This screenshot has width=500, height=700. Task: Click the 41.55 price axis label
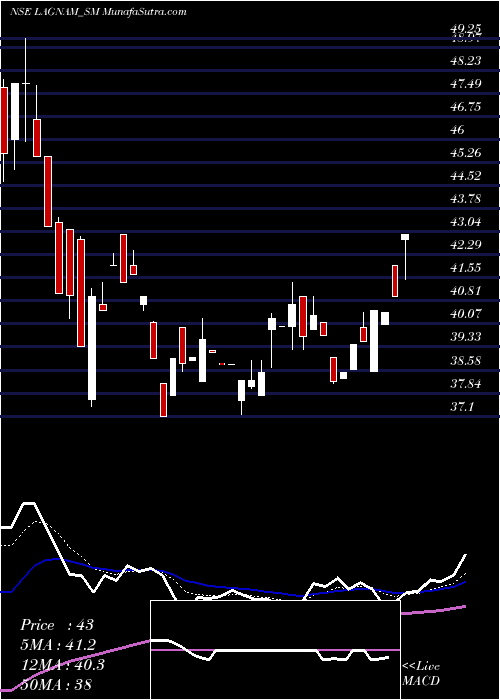pyautogui.click(x=466, y=268)
